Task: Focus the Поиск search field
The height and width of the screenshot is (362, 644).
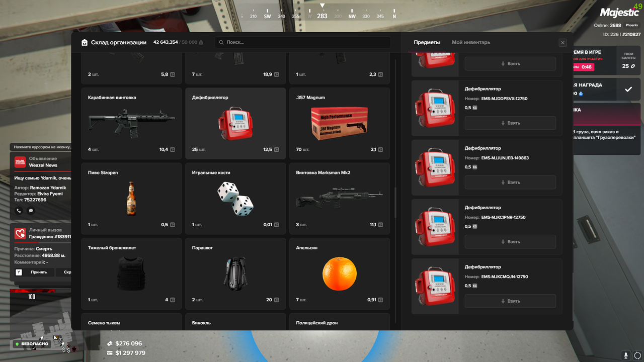Action: (302, 43)
